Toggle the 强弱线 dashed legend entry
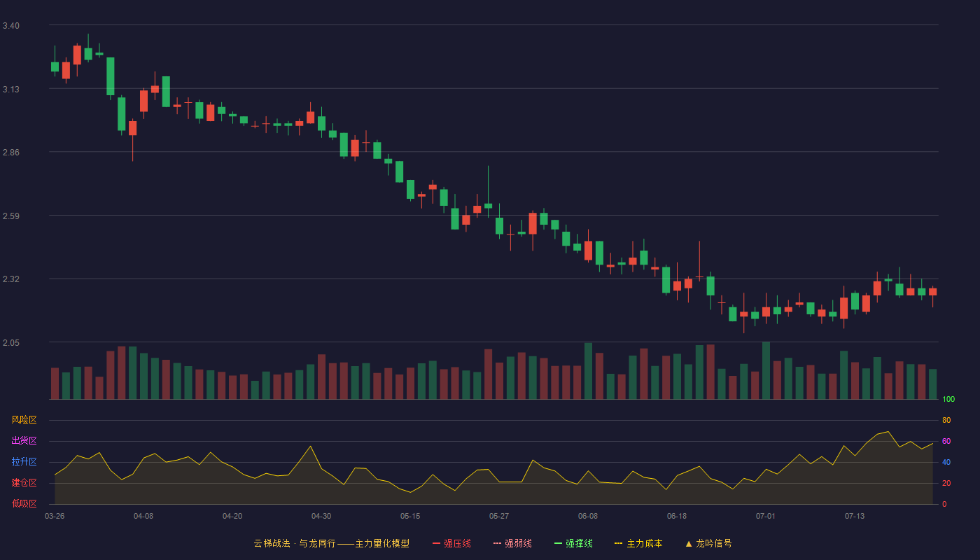The height and width of the screenshot is (560, 980). click(x=512, y=543)
